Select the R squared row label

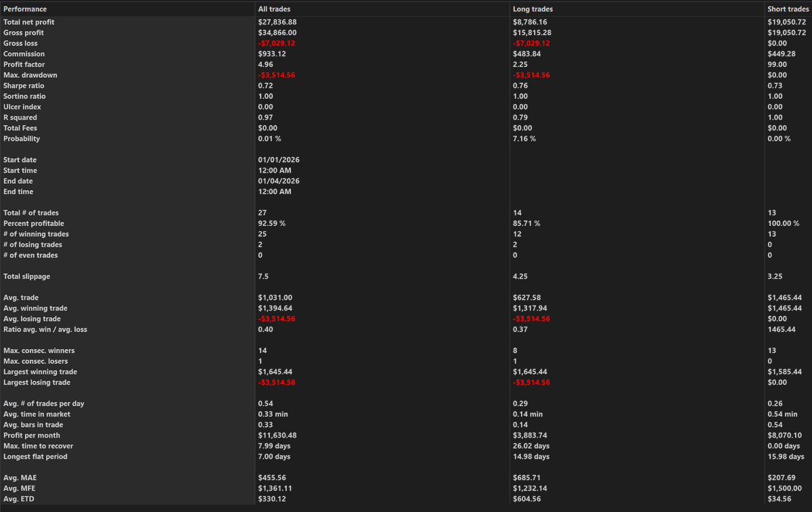20,118
